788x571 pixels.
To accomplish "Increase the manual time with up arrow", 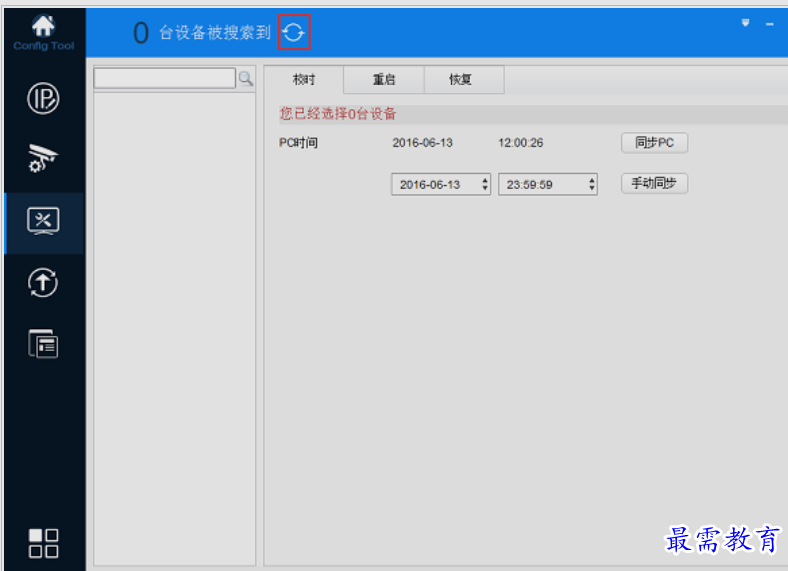I will tap(592, 179).
